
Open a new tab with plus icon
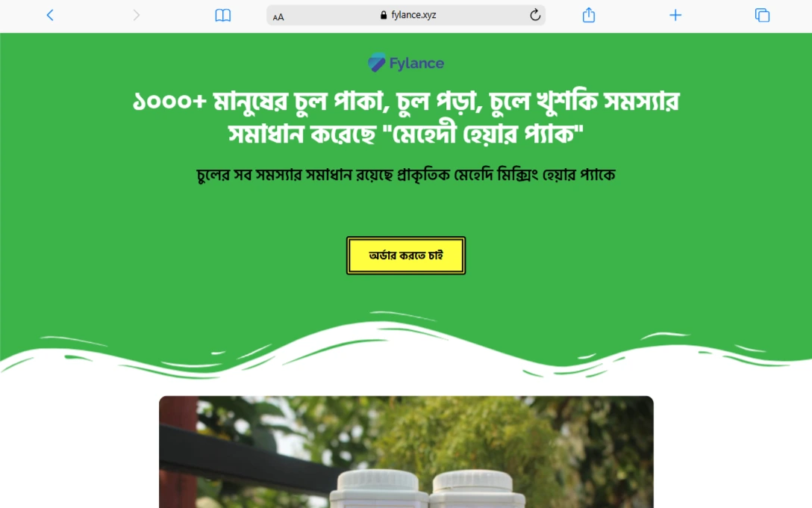click(675, 15)
